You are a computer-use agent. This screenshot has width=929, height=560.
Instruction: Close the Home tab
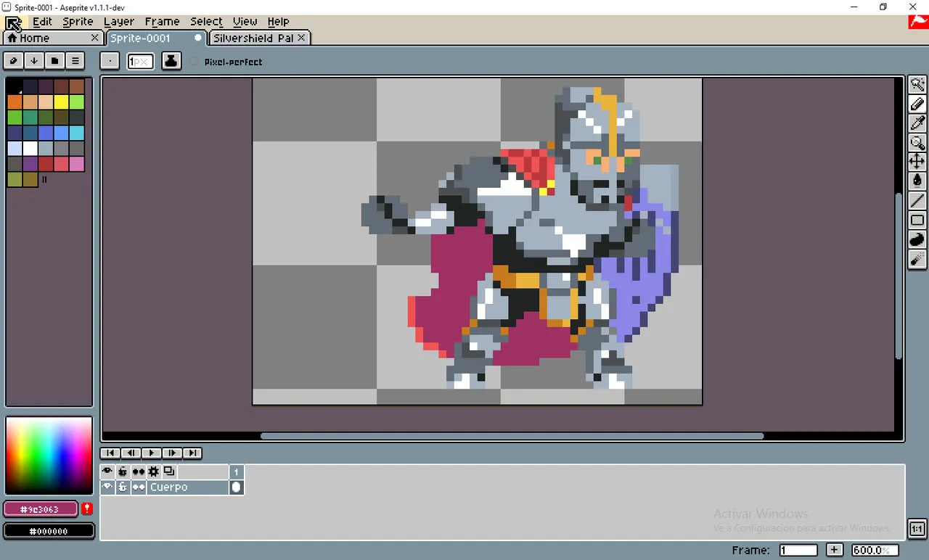point(94,37)
